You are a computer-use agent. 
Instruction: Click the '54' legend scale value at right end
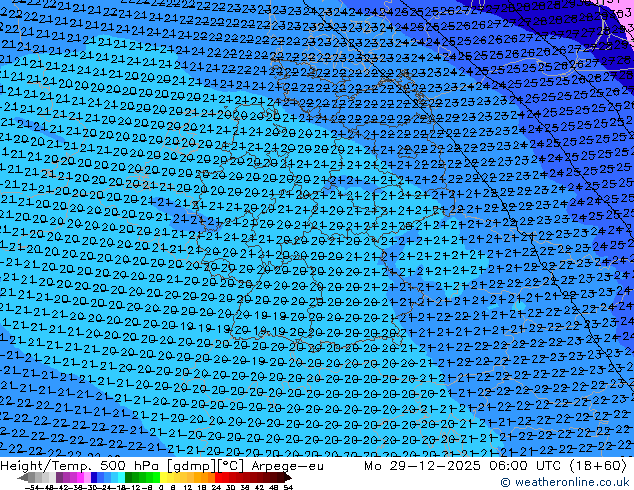coord(288,488)
